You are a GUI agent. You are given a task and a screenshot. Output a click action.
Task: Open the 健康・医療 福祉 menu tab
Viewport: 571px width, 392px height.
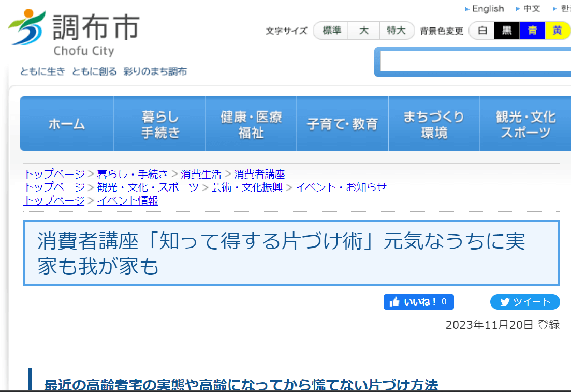[x=251, y=124]
